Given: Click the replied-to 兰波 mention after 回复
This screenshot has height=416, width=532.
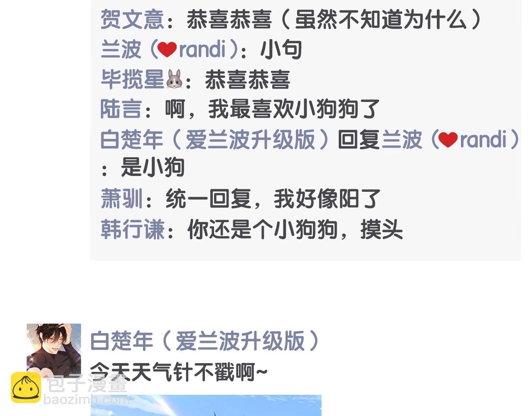Looking at the screenshot, I should (451, 139).
